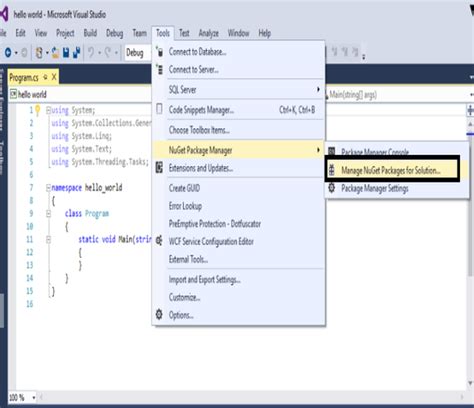Select Customize menu item
This screenshot has height=408, width=474.
point(238,297)
